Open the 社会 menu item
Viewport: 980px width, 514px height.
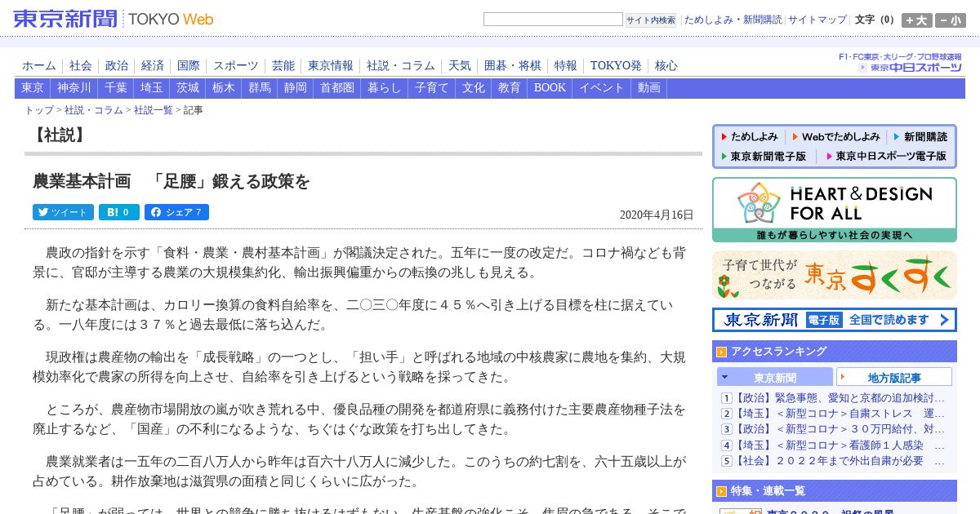pos(81,66)
